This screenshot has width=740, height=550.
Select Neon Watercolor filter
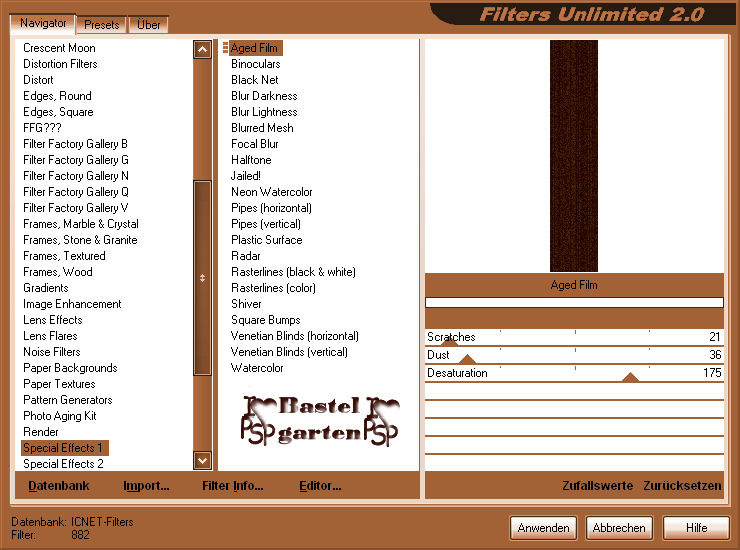272,192
